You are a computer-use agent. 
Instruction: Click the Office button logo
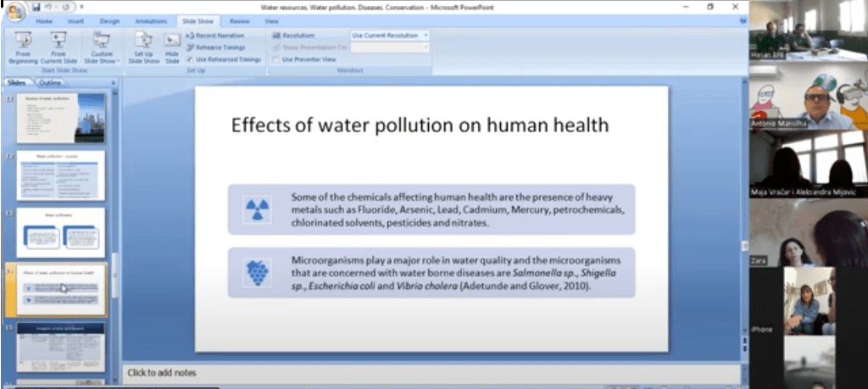pos(14,11)
